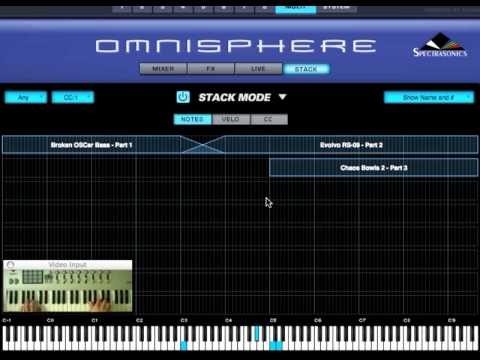The image size is (480, 360).
Task: Click the C8 octave label
Action: click(x=407, y=320)
